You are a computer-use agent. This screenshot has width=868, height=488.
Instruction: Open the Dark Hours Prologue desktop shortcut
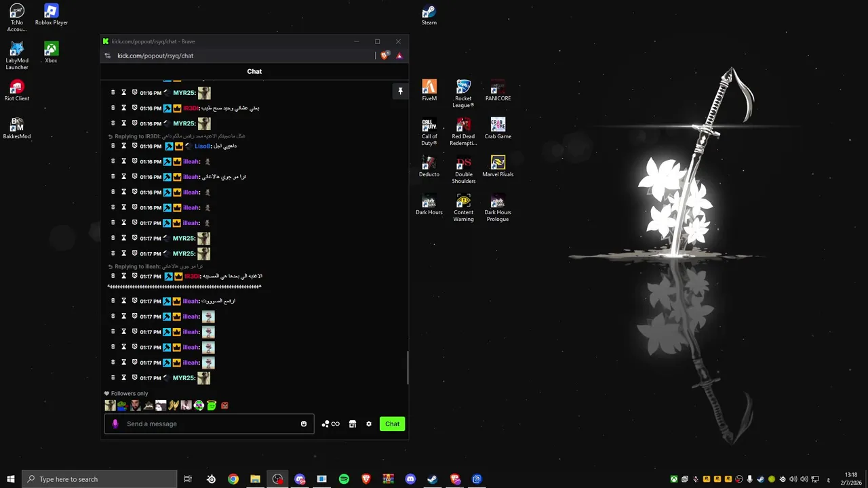[x=498, y=207]
